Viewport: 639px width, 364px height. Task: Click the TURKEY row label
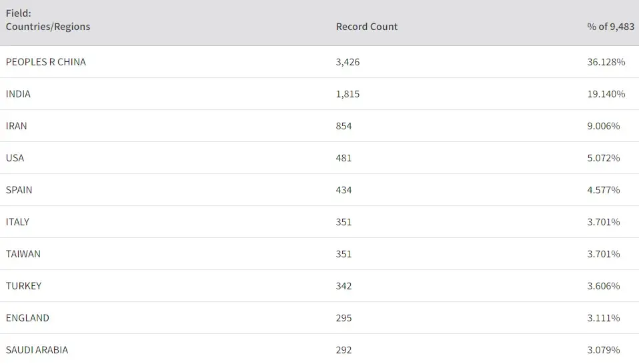click(23, 286)
